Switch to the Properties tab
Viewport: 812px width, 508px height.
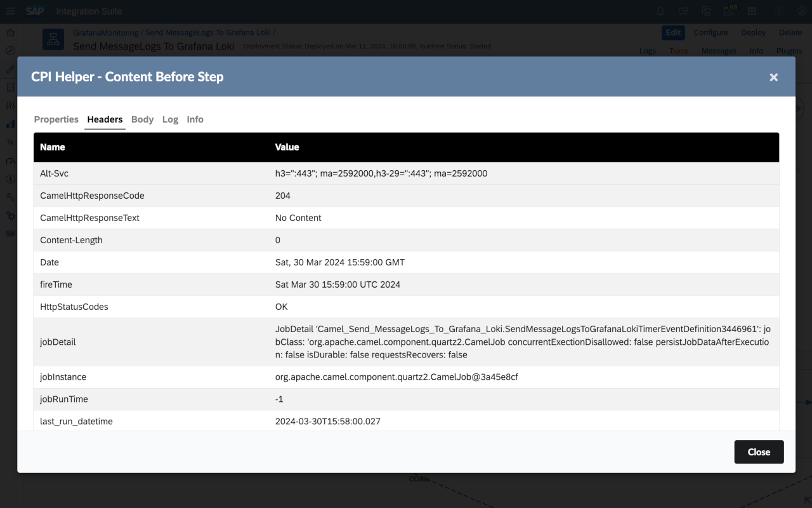click(x=56, y=119)
